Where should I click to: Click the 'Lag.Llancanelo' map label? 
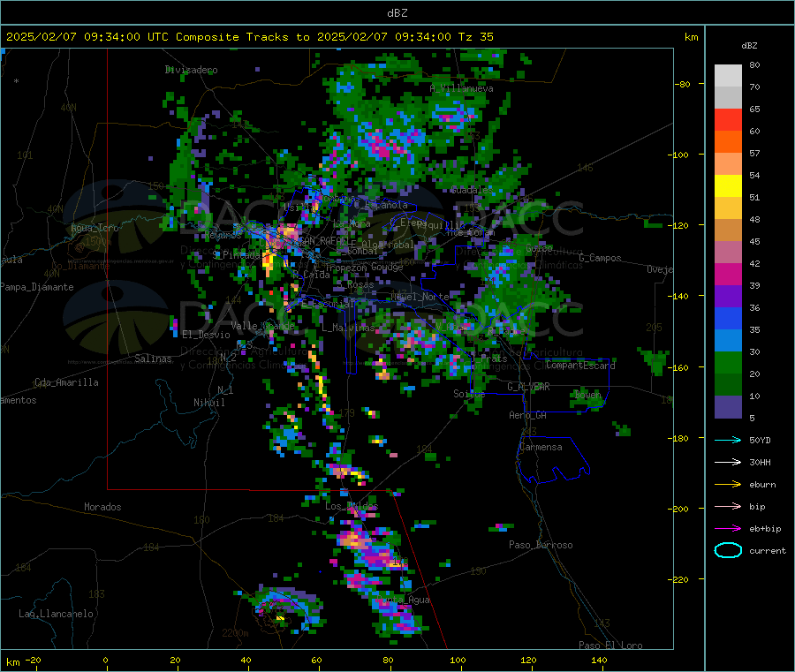tap(56, 614)
